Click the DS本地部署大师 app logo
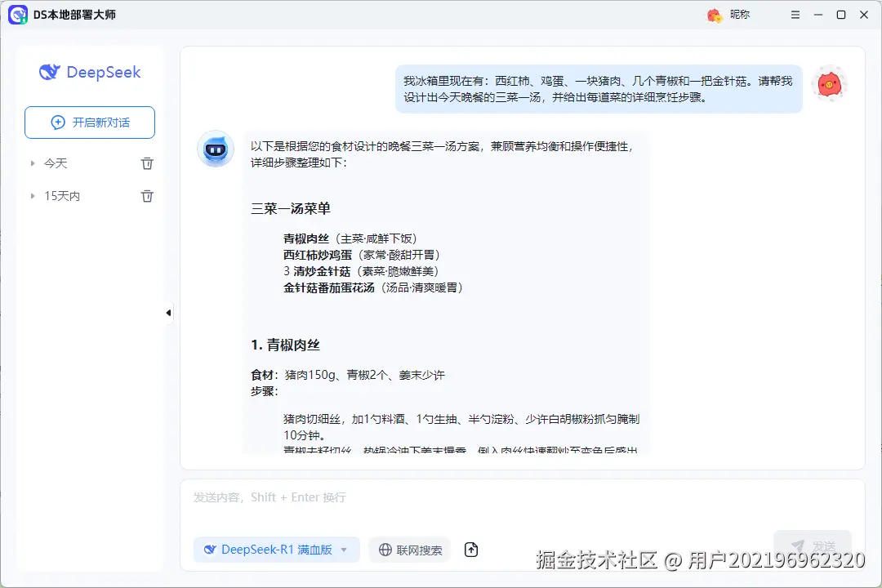The width and height of the screenshot is (882, 588). coord(18,14)
